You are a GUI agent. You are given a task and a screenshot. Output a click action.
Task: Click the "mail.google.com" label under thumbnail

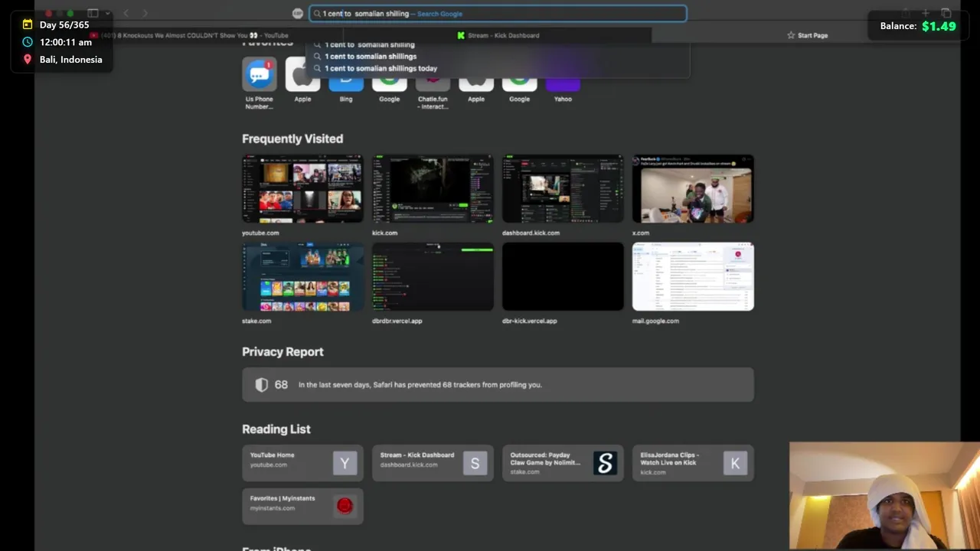click(655, 321)
